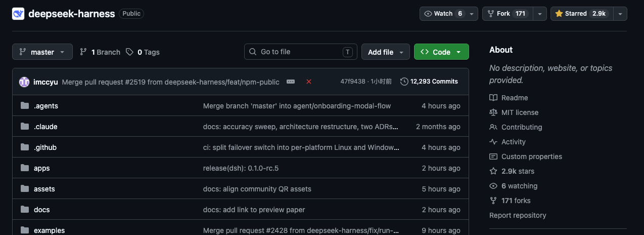644x235 pixels.
Task: Open the imccyu author link
Action: 45,82
